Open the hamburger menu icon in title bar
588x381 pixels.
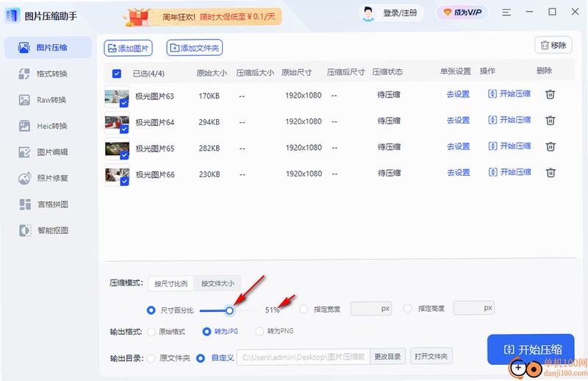click(506, 13)
